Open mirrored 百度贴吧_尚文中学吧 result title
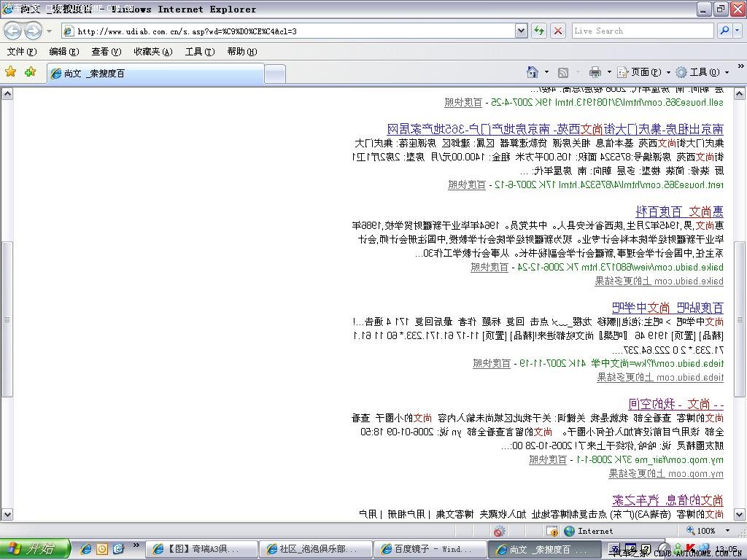 (x=667, y=308)
